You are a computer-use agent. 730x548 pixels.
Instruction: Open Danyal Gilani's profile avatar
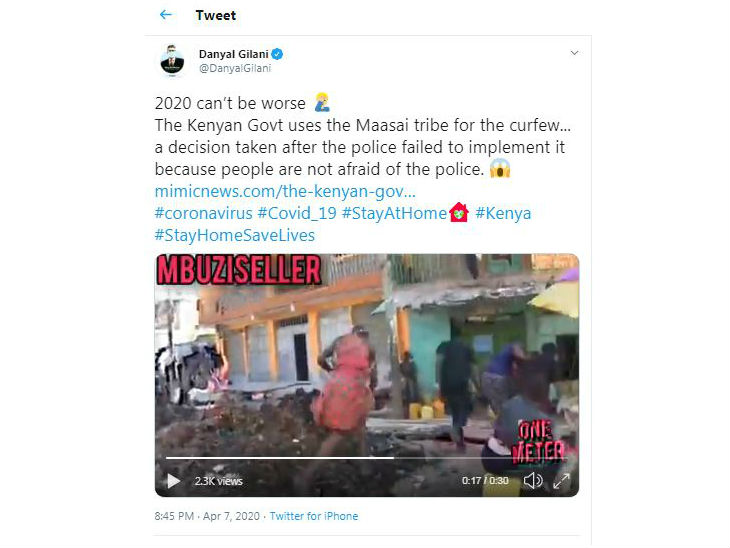click(x=172, y=60)
